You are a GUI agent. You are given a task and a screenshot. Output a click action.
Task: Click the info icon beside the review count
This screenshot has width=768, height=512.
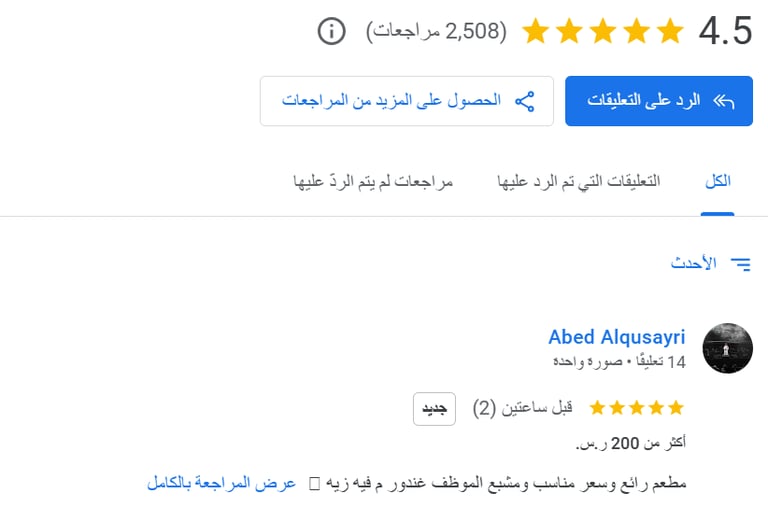332,31
